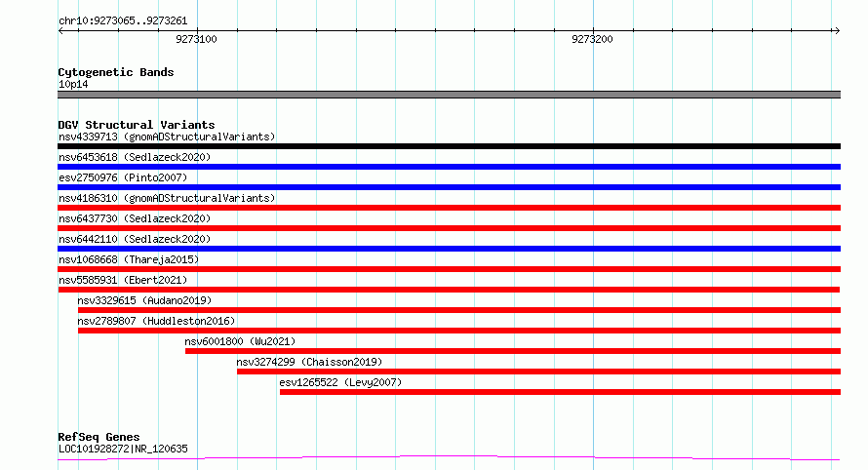
Task: Open nsv3274299 (Chaisson2019) variant label
Action: coord(309,362)
